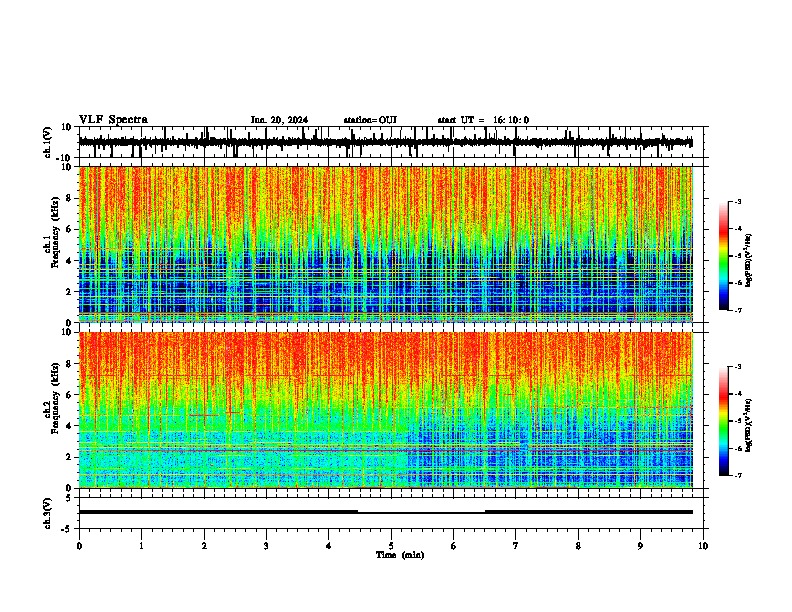This screenshot has width=792, height=612.
Task: Click the ch.1 frequency axis tick '6'
Action: pos(69,229)
